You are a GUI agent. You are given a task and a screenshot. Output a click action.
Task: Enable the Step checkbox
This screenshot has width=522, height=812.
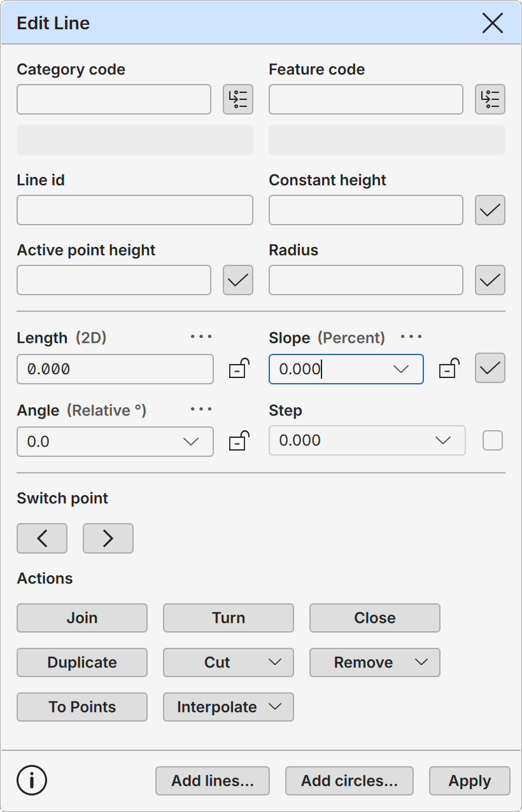493,440
